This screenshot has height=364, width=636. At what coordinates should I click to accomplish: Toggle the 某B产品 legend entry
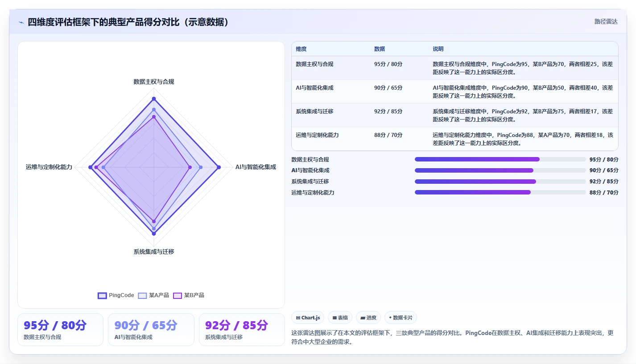pos(188,295)
